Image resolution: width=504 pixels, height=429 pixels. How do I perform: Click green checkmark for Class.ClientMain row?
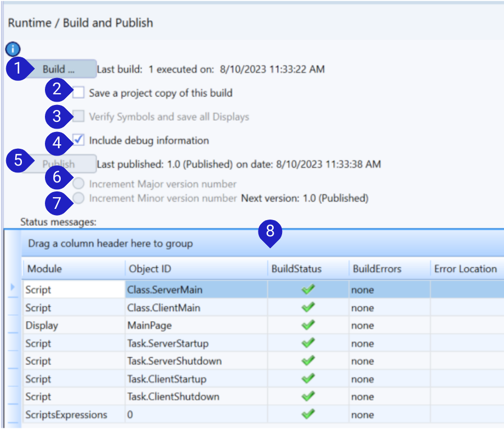[x=308, y=308]
